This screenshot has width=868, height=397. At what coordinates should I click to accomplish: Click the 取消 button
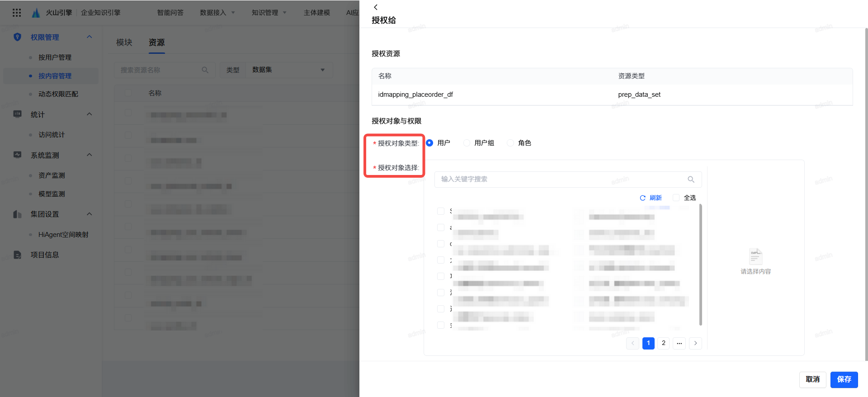pos(812,379)
